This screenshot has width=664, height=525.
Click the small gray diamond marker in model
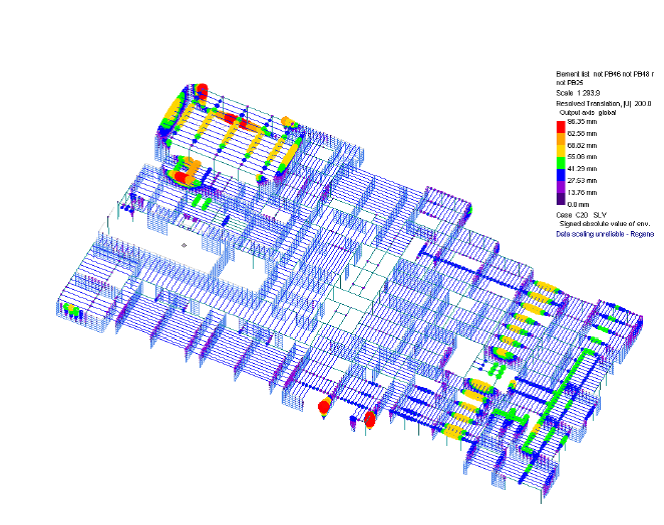183,243
